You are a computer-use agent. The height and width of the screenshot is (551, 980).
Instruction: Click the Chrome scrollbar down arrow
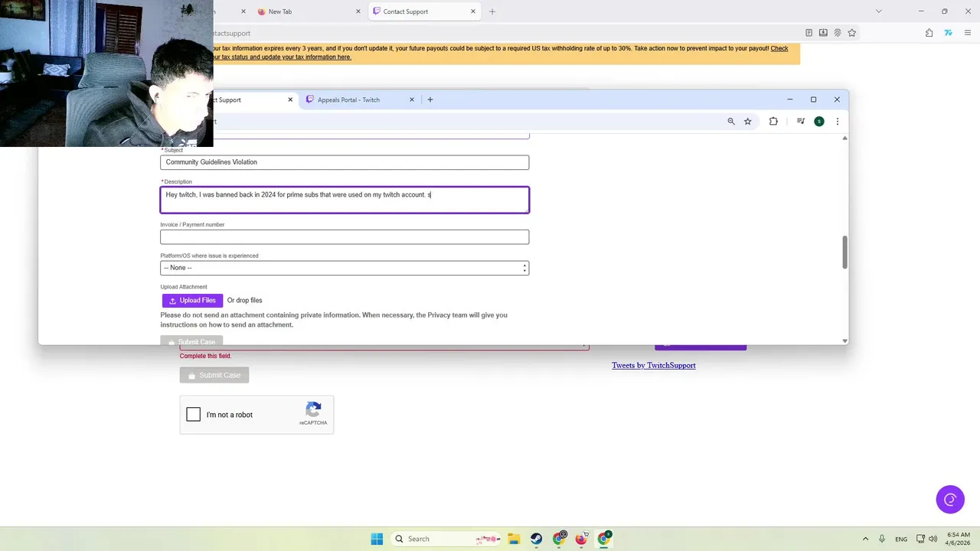pyautogui.click(x=844, y=341)
